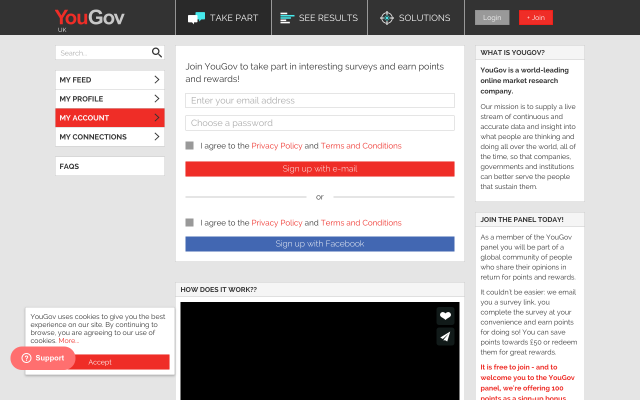The width and height of the screenshot is (640, 400).
Task: Open Privacy Policy link in e-mail section
Action: [x=277, y=146]
